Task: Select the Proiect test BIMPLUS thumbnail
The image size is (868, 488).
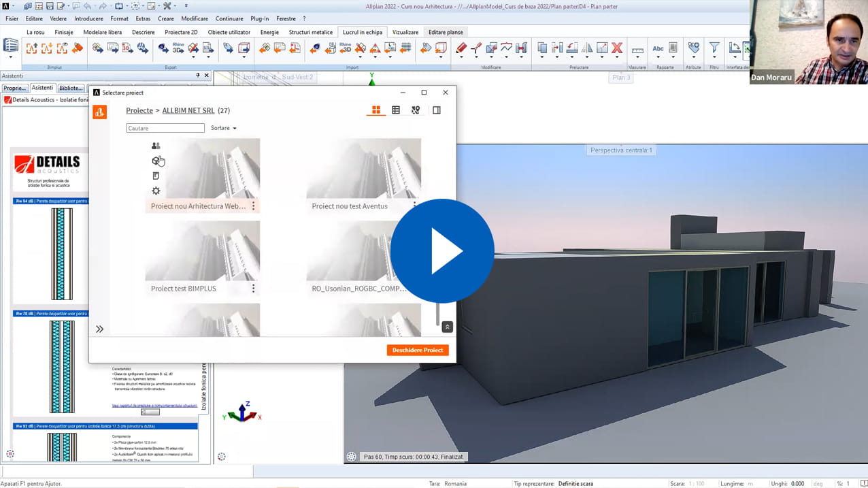Action: click(x=203, y=250)
